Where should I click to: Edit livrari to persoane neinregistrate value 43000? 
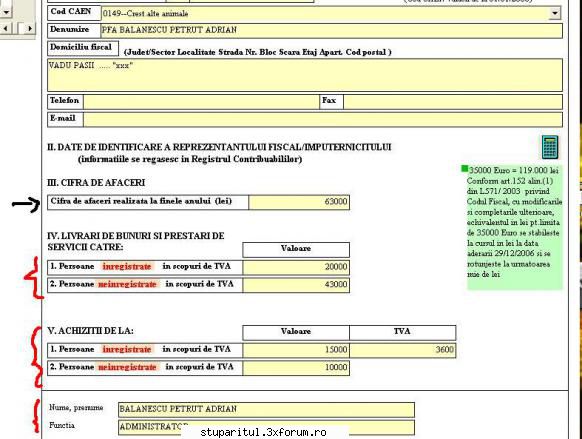296,285
